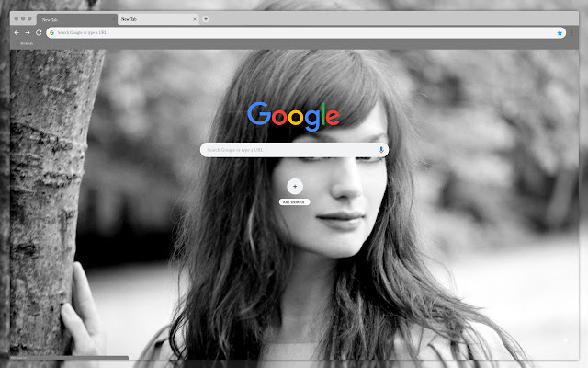This screenshot has width=588, height=368.
Task: Click the browser forward arrow
Action: (x=28, y=33)
